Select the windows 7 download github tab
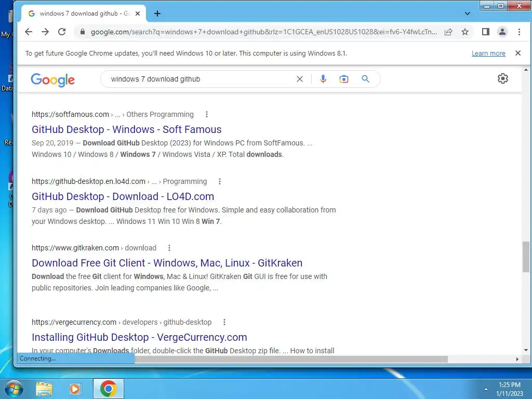This screenshot has width=532, height=399. click(x=83, y=14)
